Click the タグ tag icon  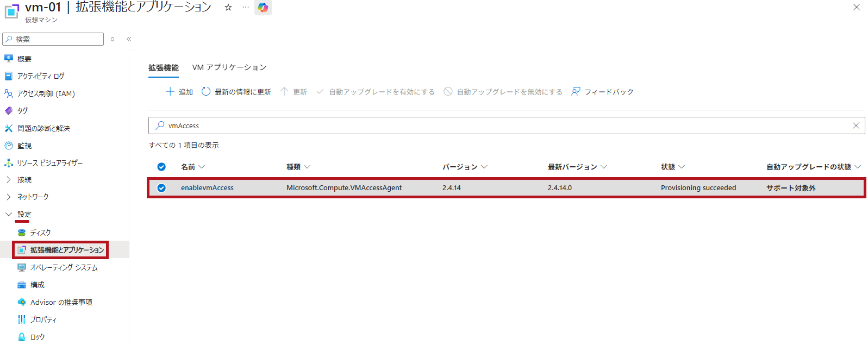tap(8, 111)
